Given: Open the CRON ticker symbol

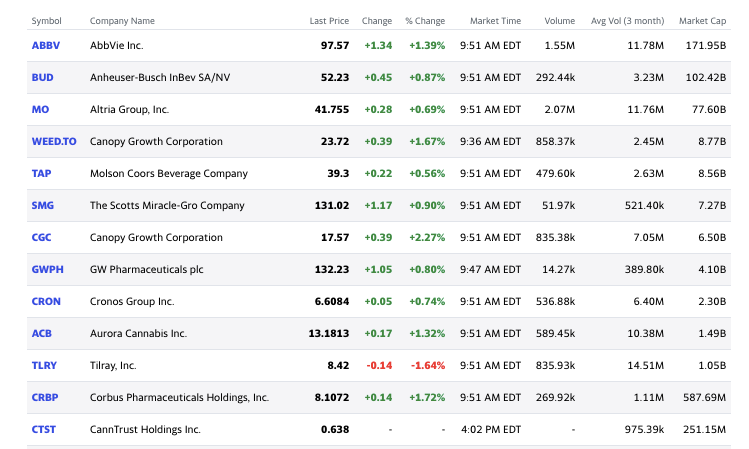Looking at the screenshot, I should [46, 301].
